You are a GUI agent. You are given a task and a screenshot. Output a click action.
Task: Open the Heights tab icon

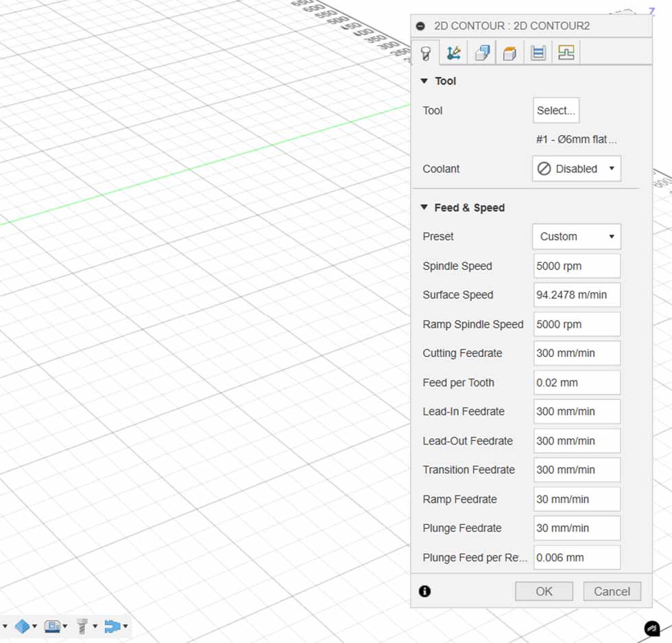(481, 53)
